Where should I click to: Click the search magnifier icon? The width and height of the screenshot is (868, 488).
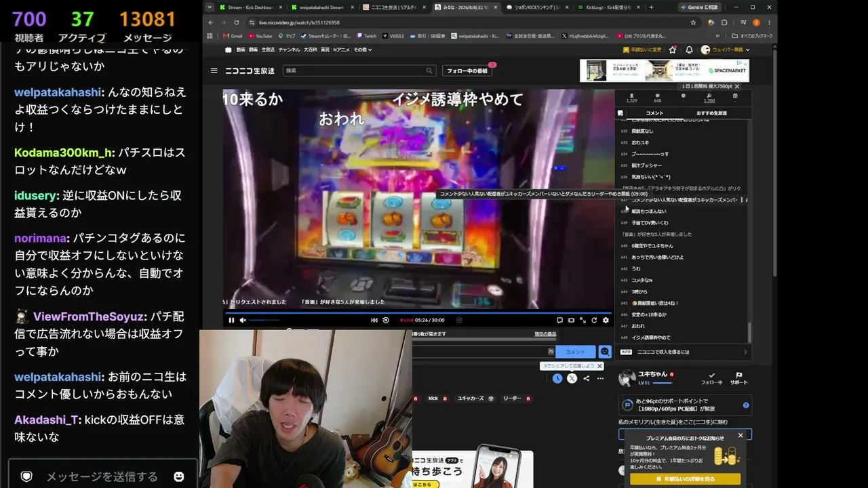tap(429, 70)
